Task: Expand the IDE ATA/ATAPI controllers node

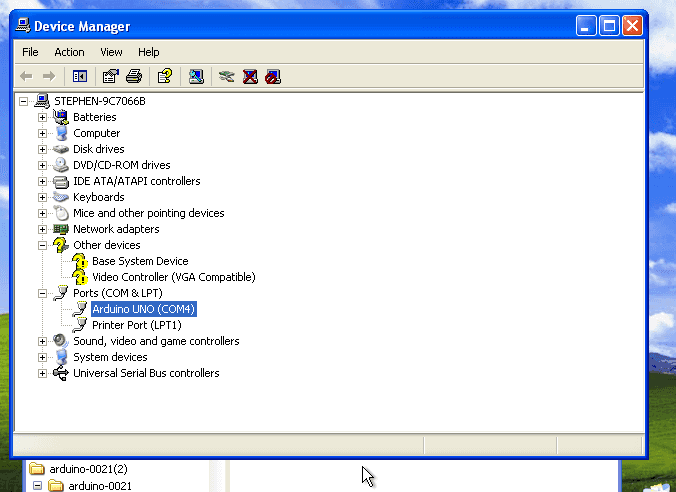Action: 42,181
